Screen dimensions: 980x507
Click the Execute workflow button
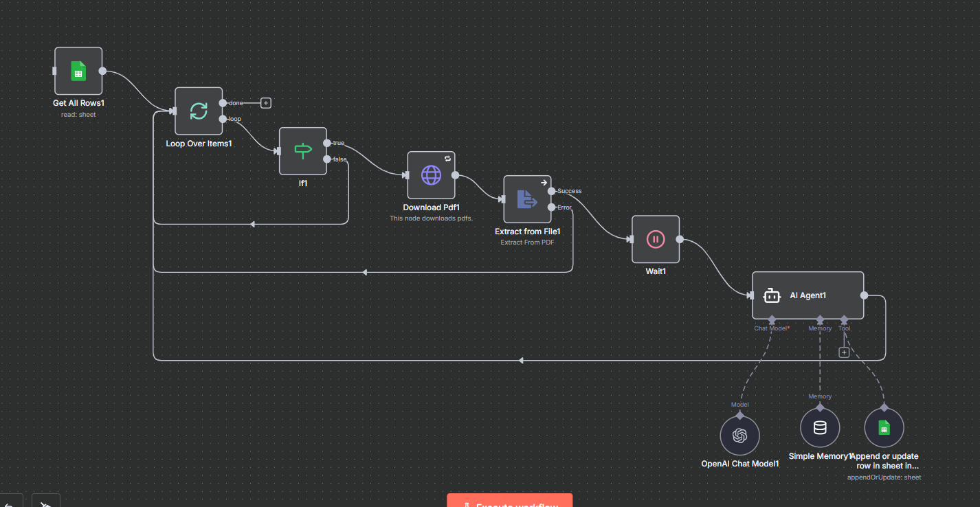coord(509,501)
